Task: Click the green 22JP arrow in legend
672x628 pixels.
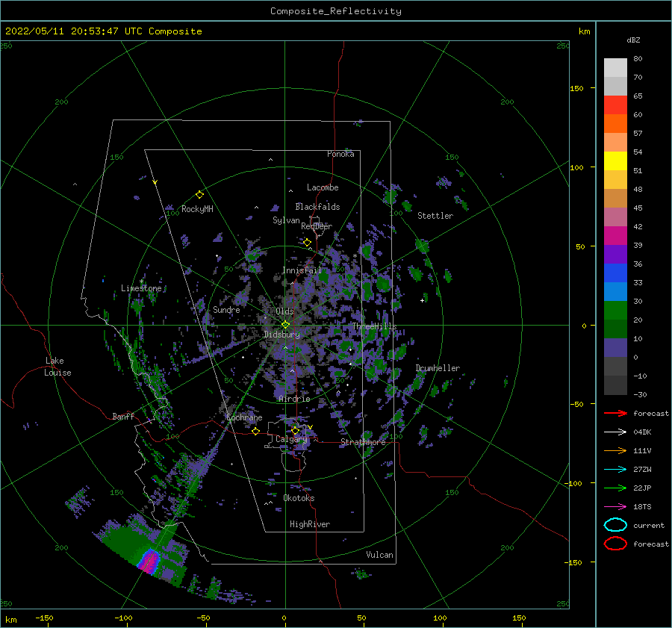Action: point(615,488)
